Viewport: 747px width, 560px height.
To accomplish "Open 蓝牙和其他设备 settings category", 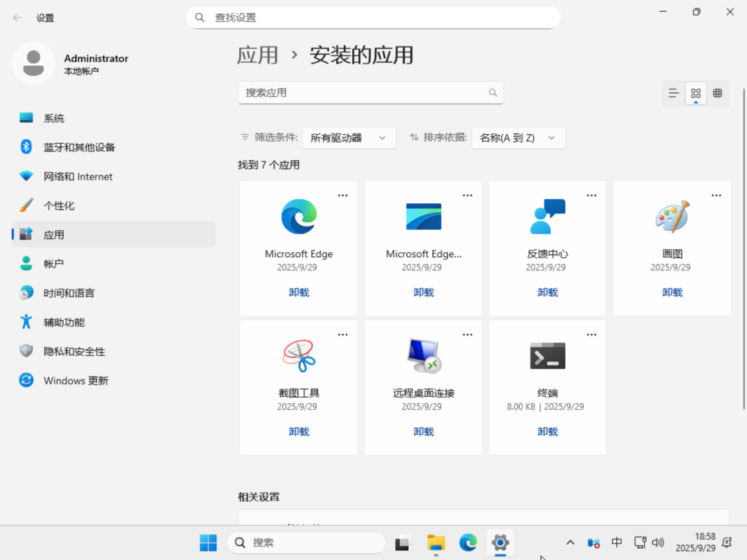I will pos(114,147).
